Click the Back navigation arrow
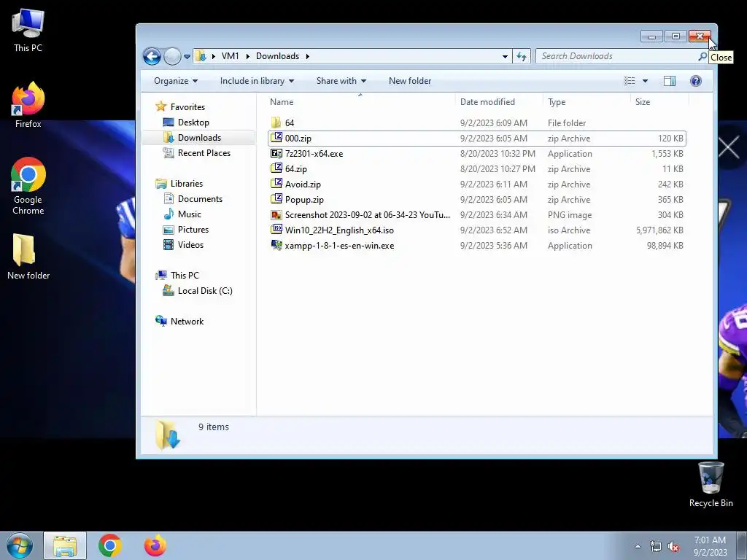This screenshot has width=747, height=560. click(x=152, y=56)
